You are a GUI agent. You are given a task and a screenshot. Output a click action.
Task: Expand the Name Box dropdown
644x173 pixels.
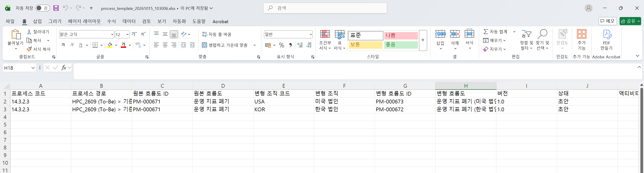click(x=33, y=68)
